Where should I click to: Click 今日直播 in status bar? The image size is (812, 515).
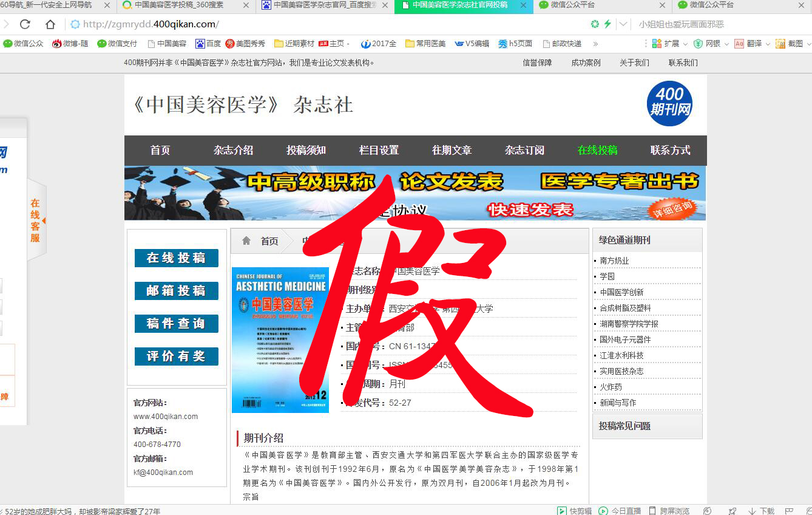pos(620,511)
